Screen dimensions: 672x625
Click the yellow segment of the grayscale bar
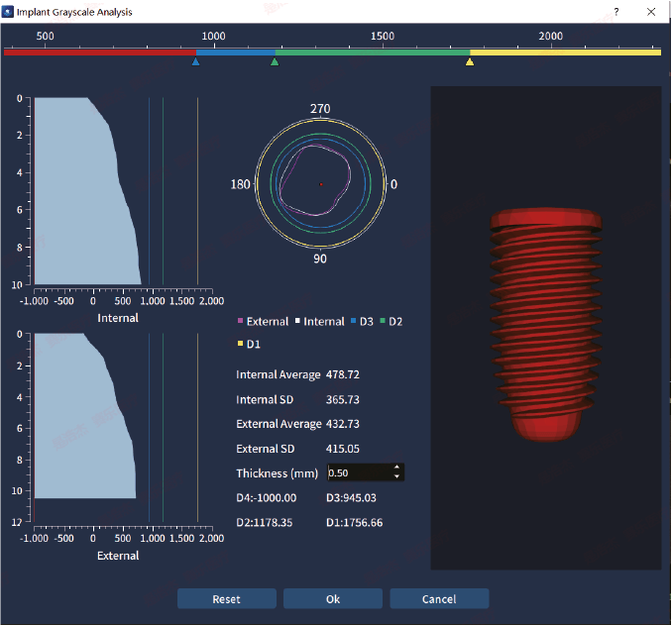pyautogui.click(x=565, y=52)
